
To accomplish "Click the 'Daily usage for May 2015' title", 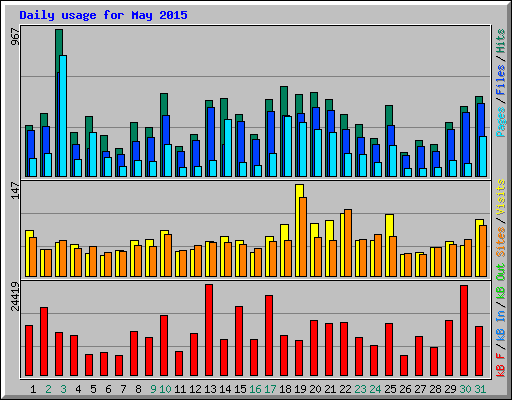I will point(103,15).
